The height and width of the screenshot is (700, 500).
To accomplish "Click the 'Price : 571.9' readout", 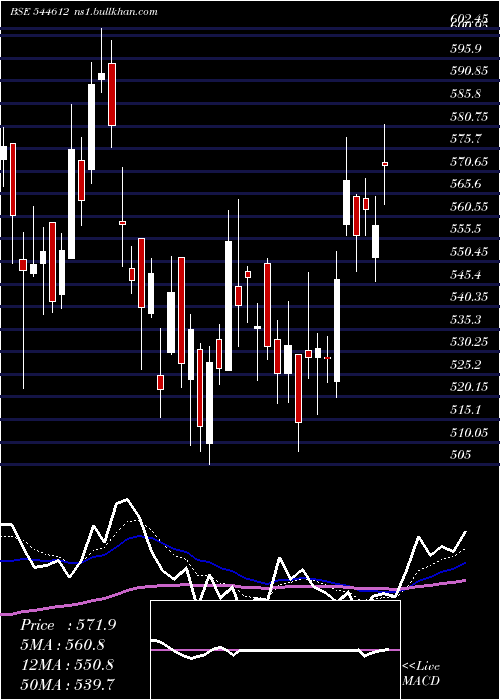I will (x=68, y=625).
